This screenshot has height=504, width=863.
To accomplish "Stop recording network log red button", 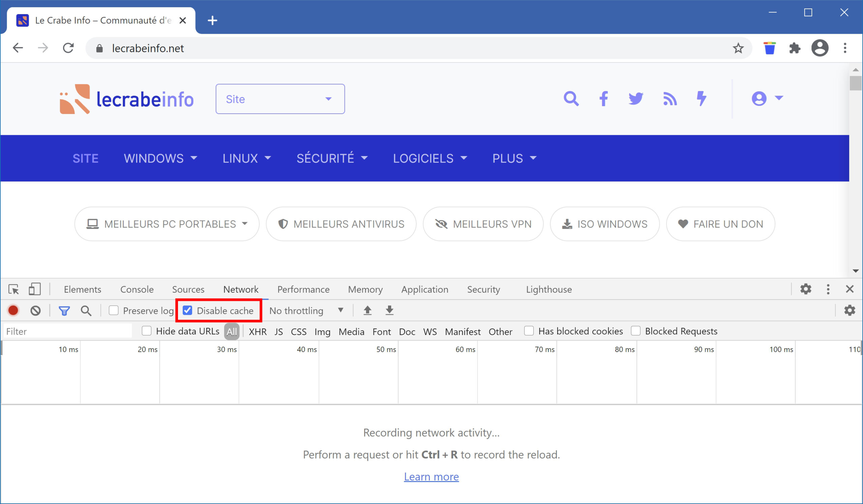I will [x=13, y=310].
